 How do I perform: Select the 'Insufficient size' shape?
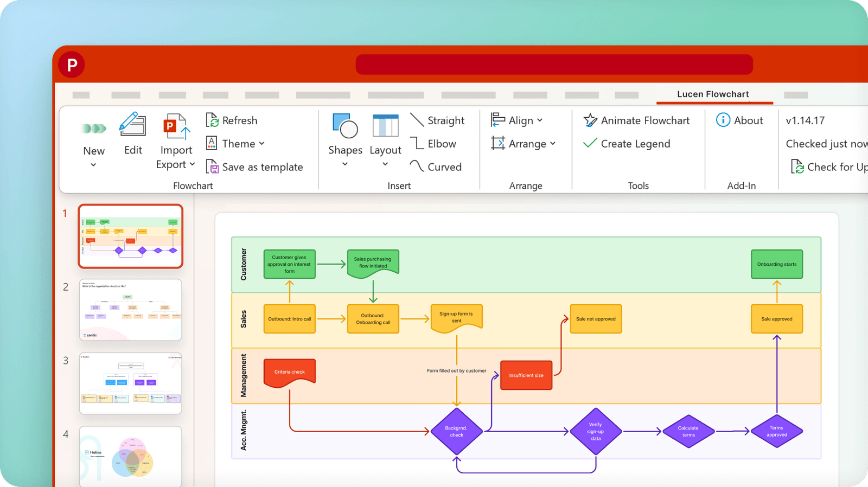(526, 375)
